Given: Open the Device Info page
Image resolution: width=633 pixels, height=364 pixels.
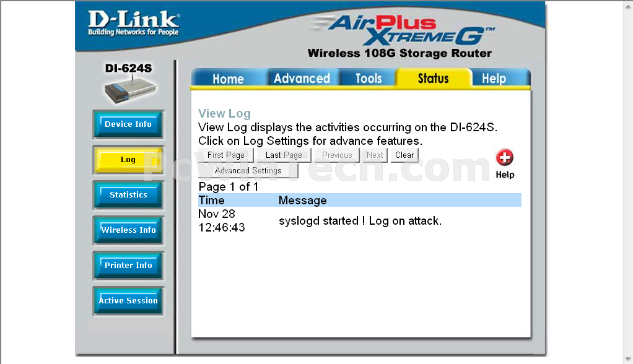Looking at the screenshot, I should click(128, 124).
